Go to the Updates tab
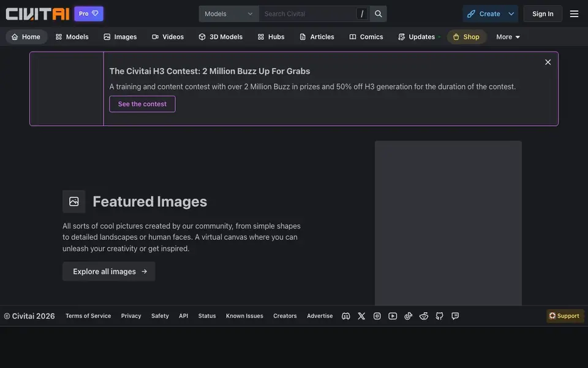The height and width of the screenshot is (368, 588). tap(419, 37)
